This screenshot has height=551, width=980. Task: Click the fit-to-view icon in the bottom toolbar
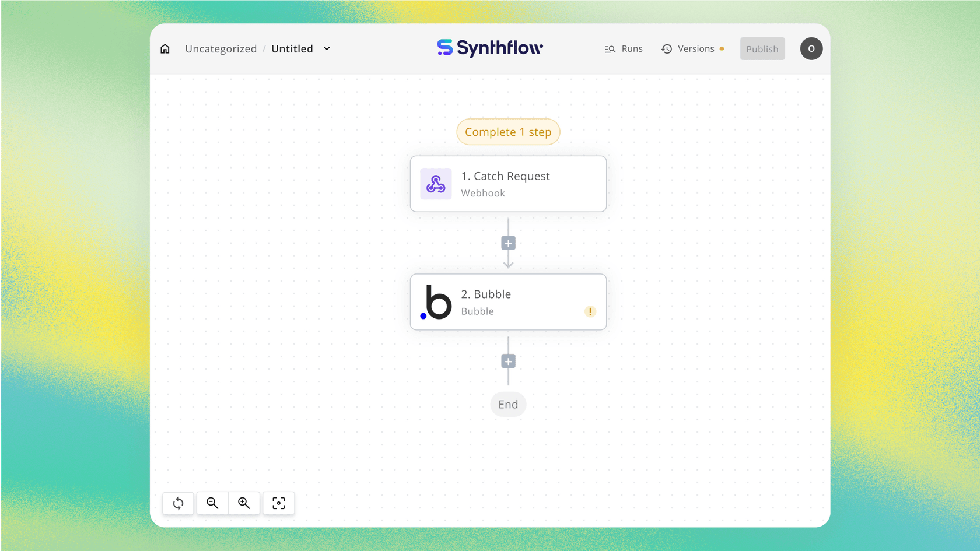point(278,503)
